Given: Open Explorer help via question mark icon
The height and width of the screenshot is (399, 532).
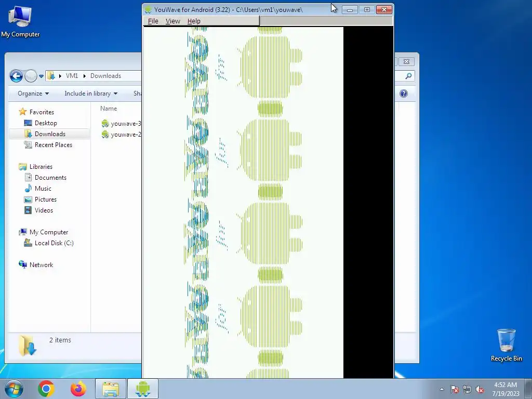Looking at the screenshot, I should coord(403,94).
